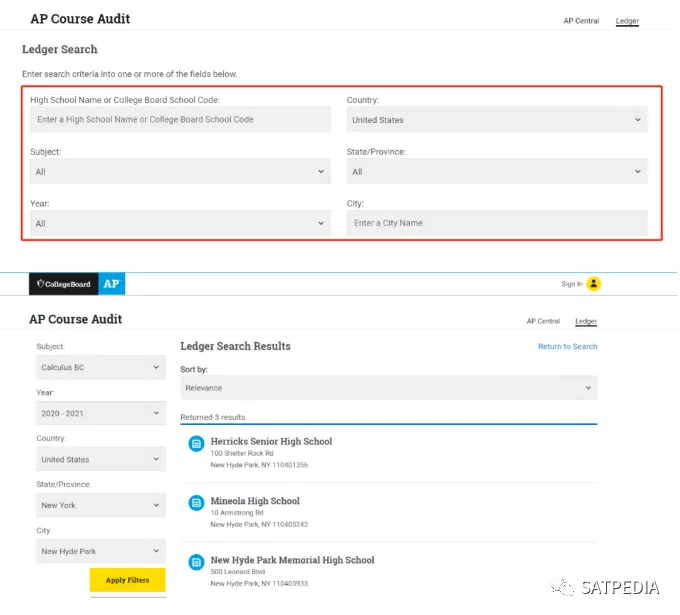This screenshot has height=615, width=680.
Task: Open the Year filter showing 2020 - 2021
Action: pos(100,413)
